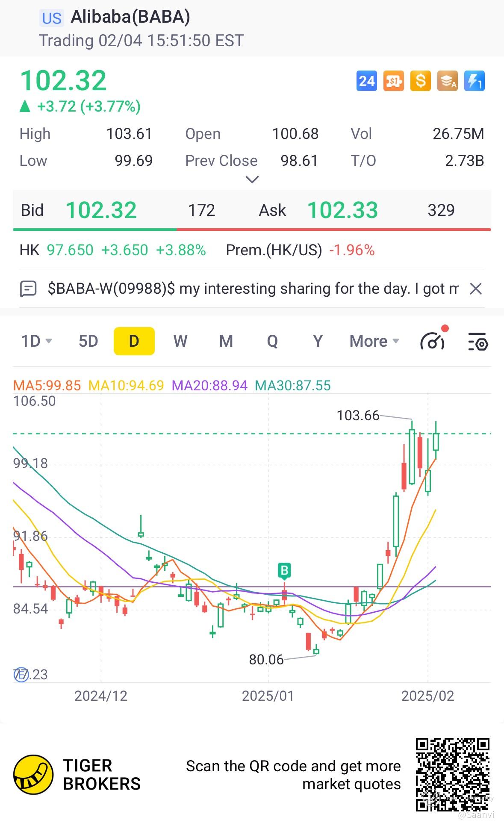Tap the MA10:94.69 indicator label
Viewport: 504px width, 826px height.
126,386
